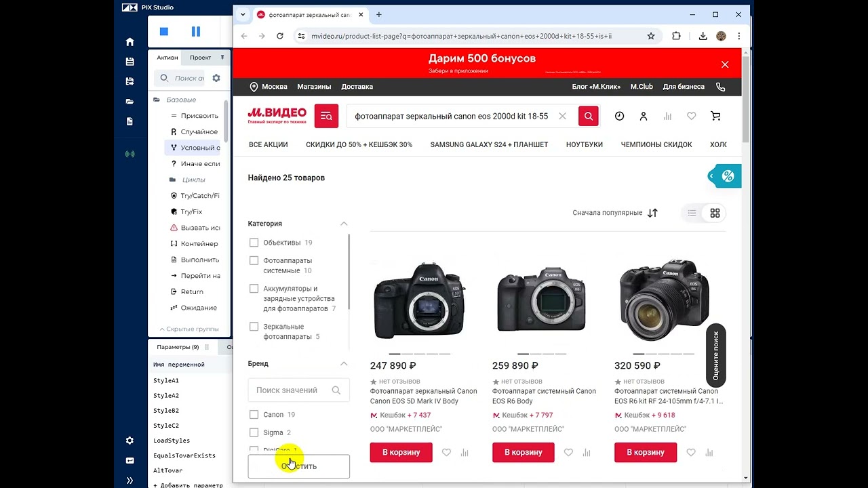Check the Зеркальные фотоаппараты checkbox
Image resolution: width=868 pixels, height=488 pixels.
[254, 327]
